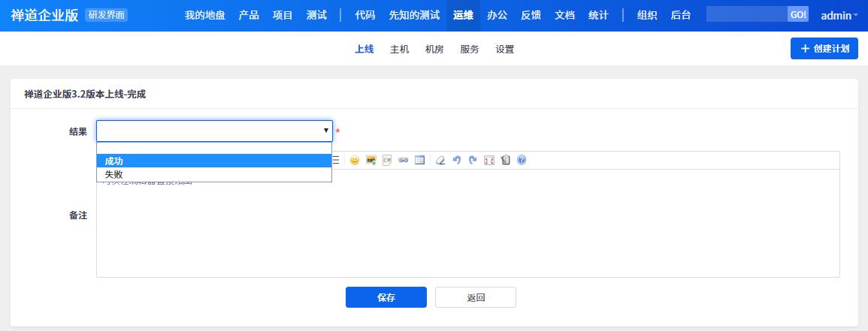The image size is (868, 331).
Task: Toggle editor fullscreen icon
Action: point(488,161)
